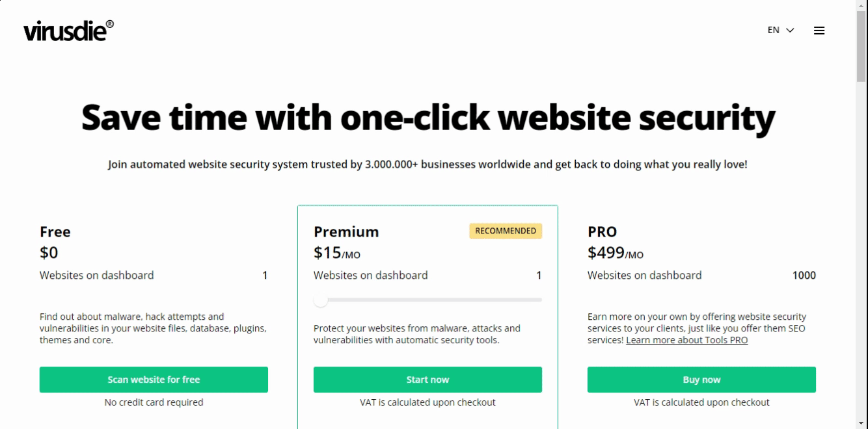Viewport: 868px width, 429px height.
Task: Click the scrollbar up arrow
Action: pos(862,5)
